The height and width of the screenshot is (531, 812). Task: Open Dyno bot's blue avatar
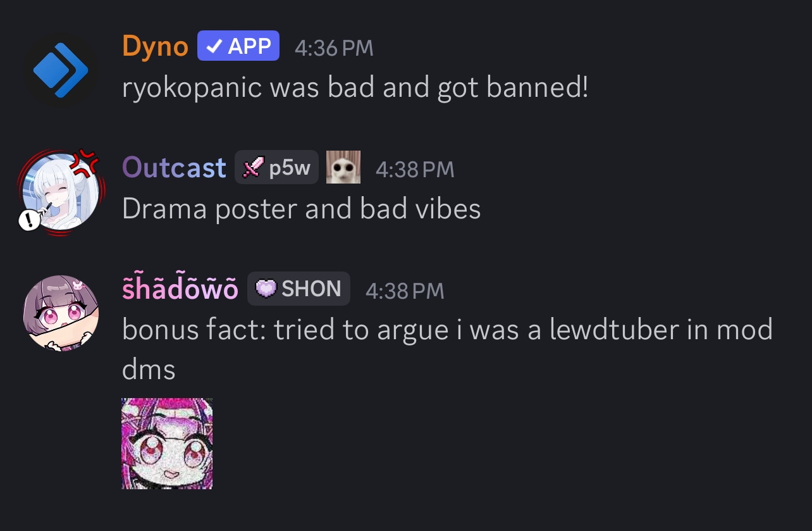[61, 70]
